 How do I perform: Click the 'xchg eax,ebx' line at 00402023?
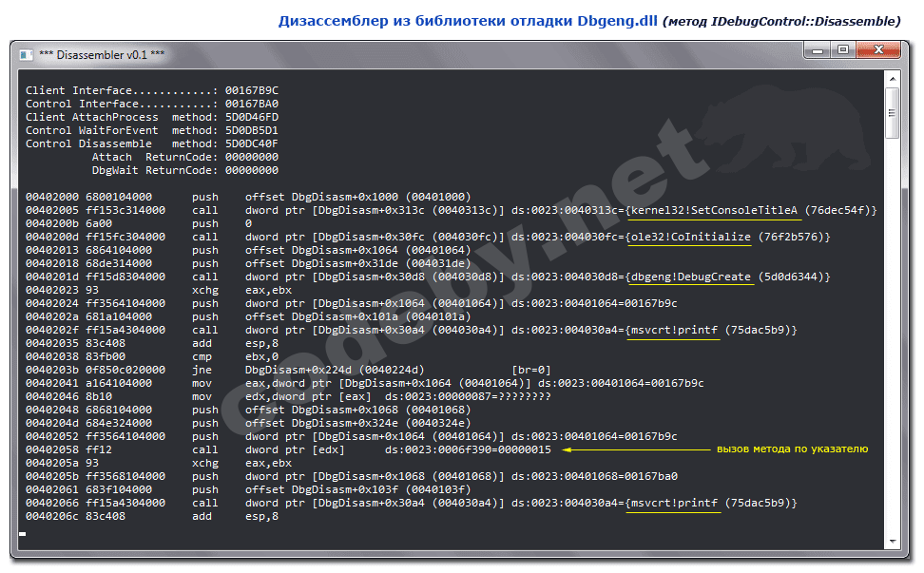pyautogui.click(x=159, y=290)
